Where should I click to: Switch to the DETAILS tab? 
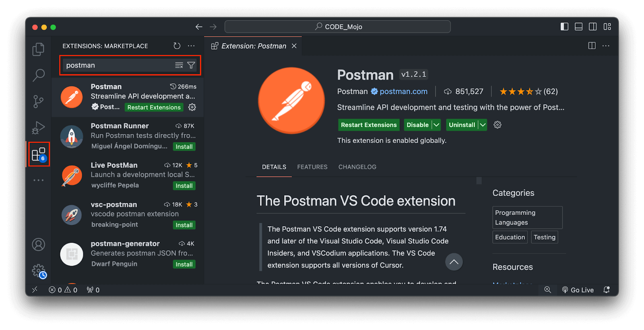pyautogui.click(x=274, y=167)
